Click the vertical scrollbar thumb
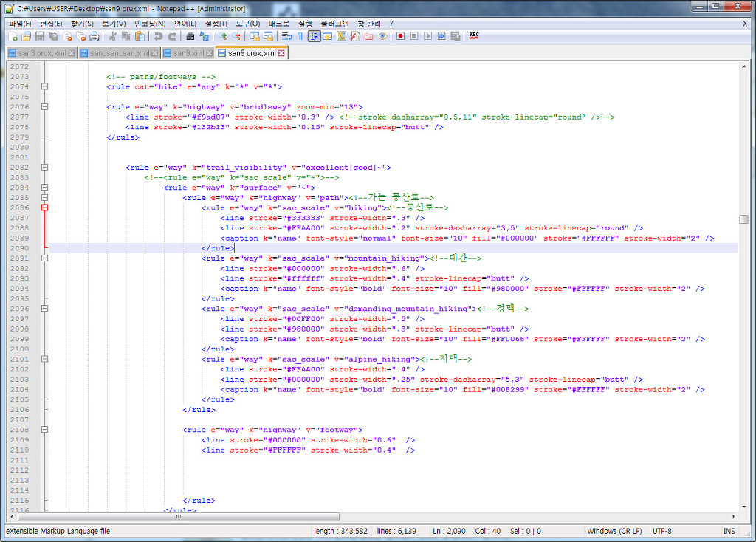756x542 pixels. (x=743, y=219)
